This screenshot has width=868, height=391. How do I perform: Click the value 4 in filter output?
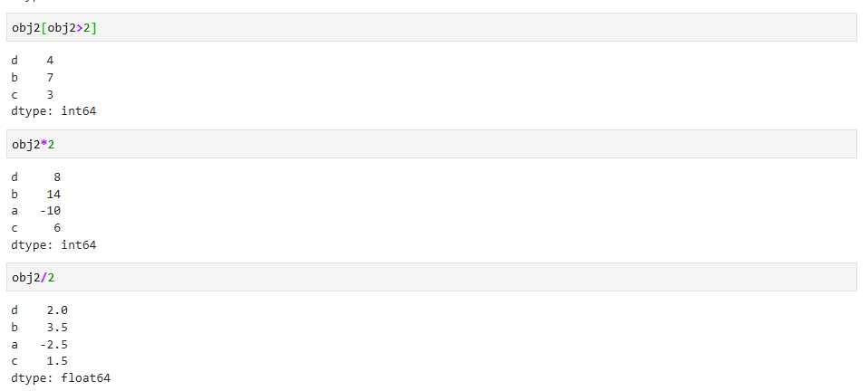pyautogui.click(x=51, y=61)
